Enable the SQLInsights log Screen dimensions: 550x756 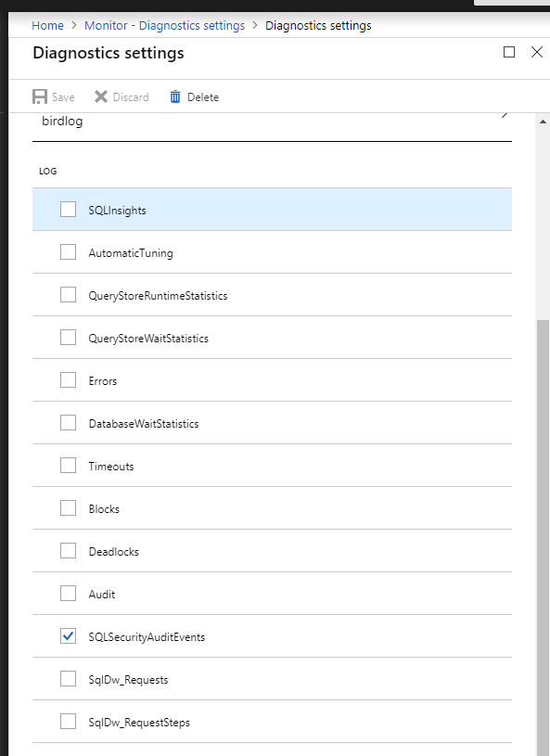[x=68, y=209]
